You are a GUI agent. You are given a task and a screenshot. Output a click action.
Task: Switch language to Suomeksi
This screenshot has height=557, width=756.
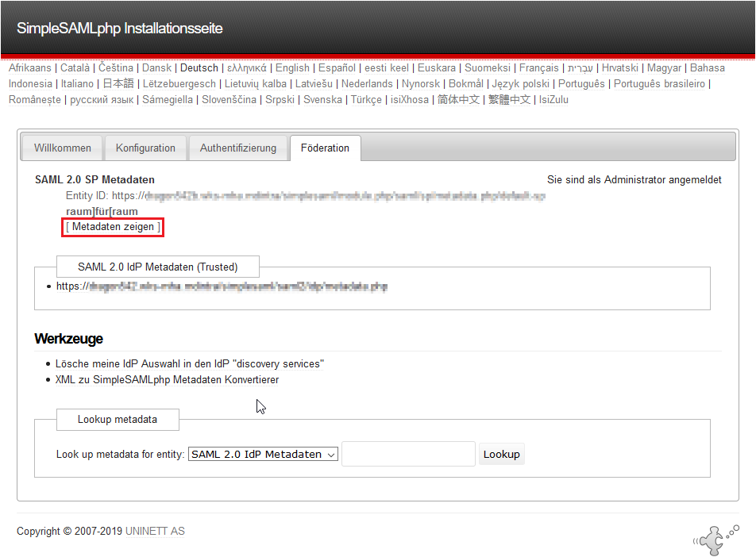(x=488, y=68)
